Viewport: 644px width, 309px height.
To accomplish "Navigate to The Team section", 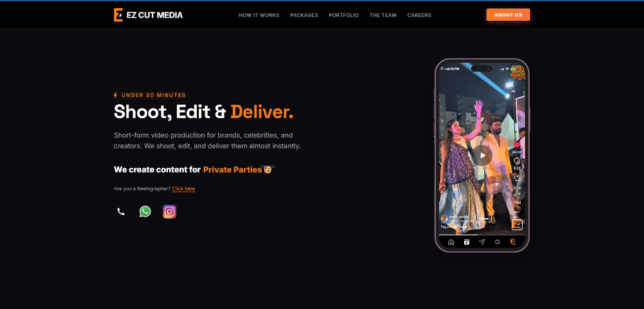I will coord(383,15).
